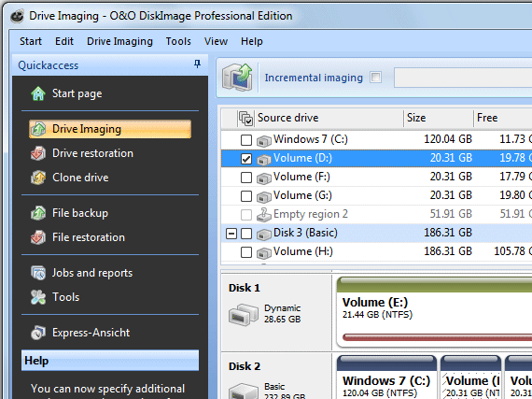Click the start drive imaging computer icon
Image resolution: width=532 pixels, height=399 pixels.
237,78
